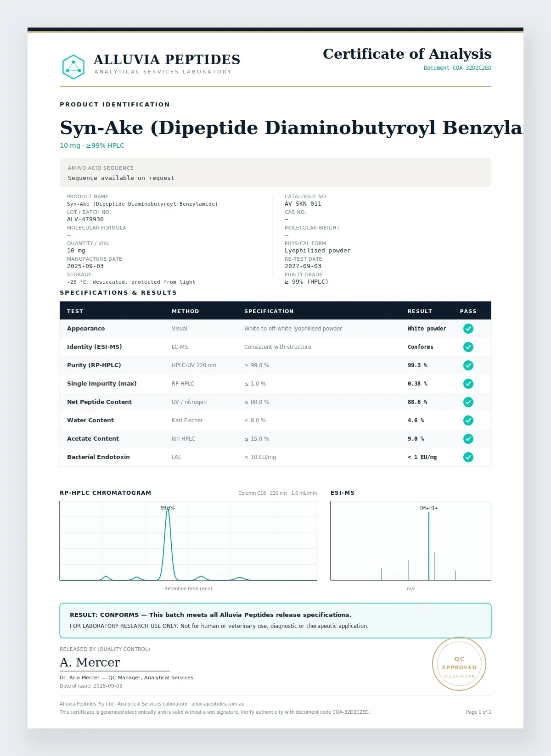The width and height of the screenshot is (551, 756).
Task: Click the storage condition text
Action: point(131,282)
